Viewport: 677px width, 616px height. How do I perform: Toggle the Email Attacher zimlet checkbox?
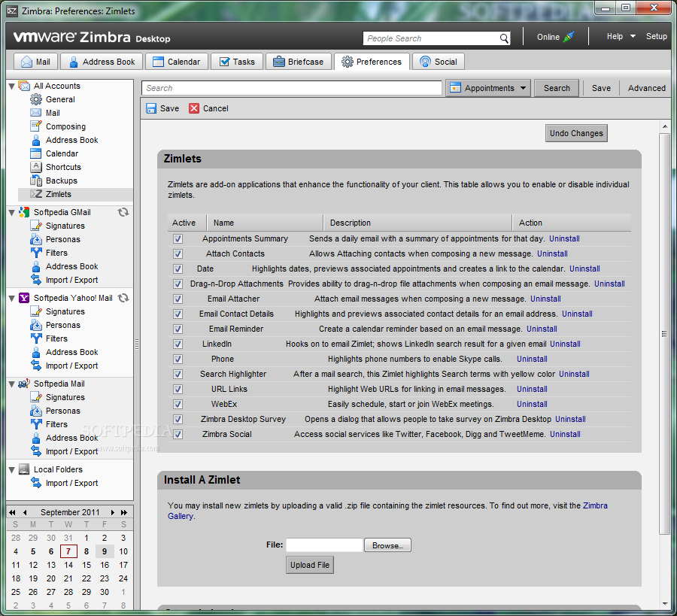[x=178, y=299]
